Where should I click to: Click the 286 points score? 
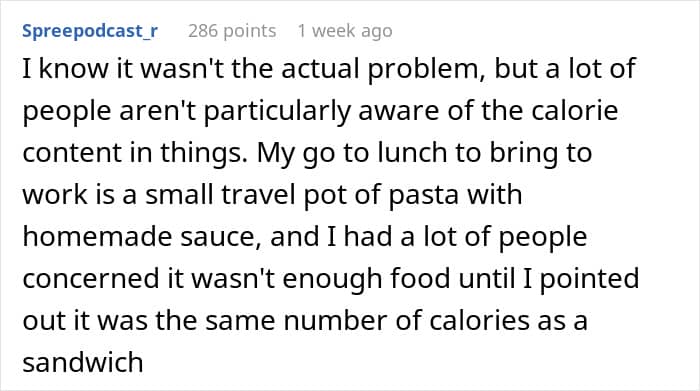pyautogui.click(x=232, y=31)
